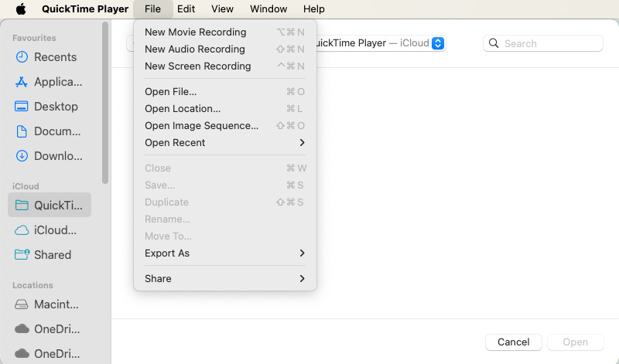The image size is (619, 364).
Task: Click the greyed Close menu item
Action: tap(225, 168)
